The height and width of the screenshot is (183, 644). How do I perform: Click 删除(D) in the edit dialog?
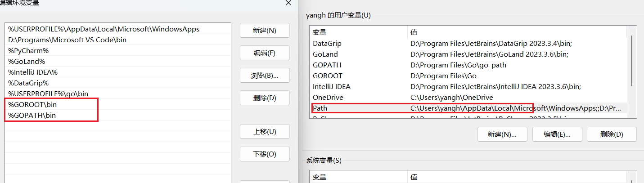(265, 98)
